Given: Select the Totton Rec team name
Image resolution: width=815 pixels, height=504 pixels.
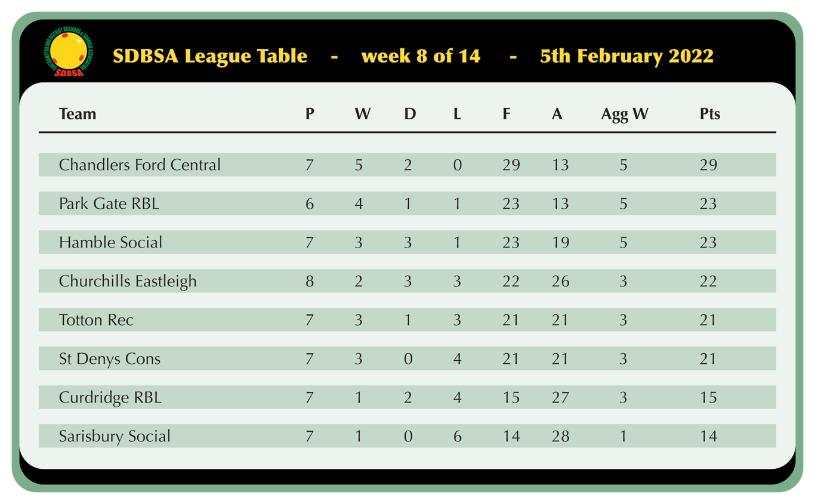Looking at the screenshot, I should point(96,320).
